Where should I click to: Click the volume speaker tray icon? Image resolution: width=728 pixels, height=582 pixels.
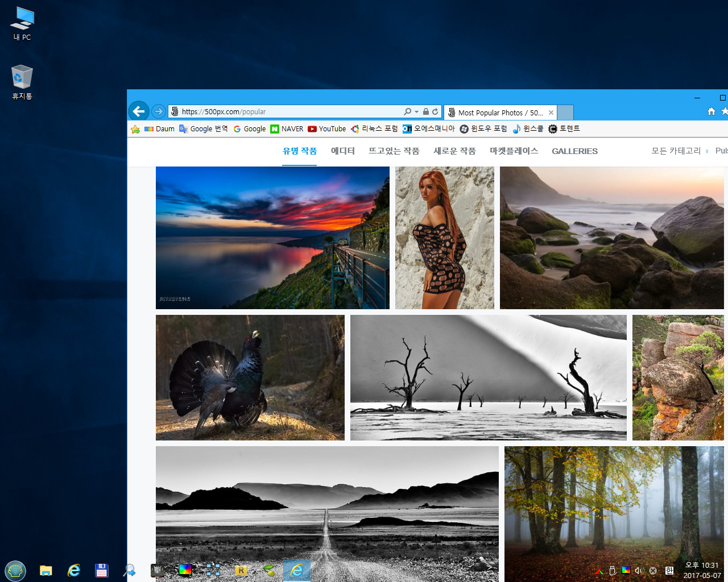(x=639, y=571)
